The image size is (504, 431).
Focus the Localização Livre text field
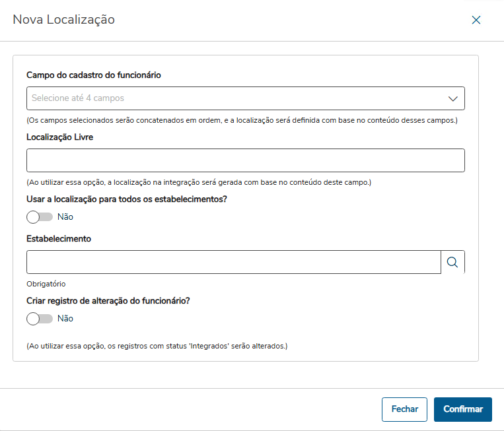pos(245,160)
